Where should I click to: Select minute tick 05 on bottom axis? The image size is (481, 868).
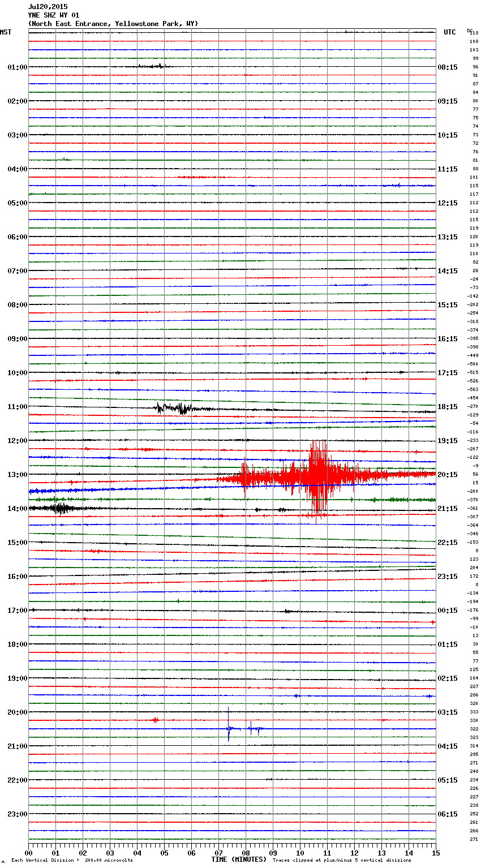point(164,853)
